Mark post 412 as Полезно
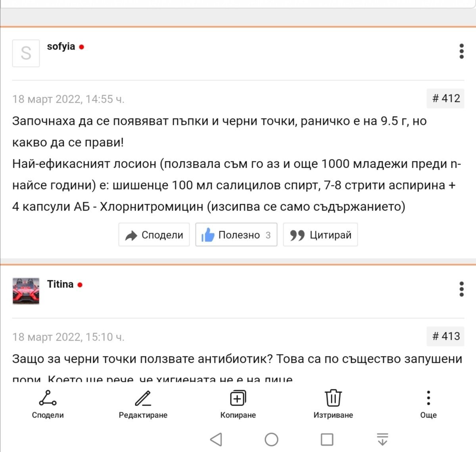The width and height of the screenshot is (476, 452). click(x=236, y=235)
